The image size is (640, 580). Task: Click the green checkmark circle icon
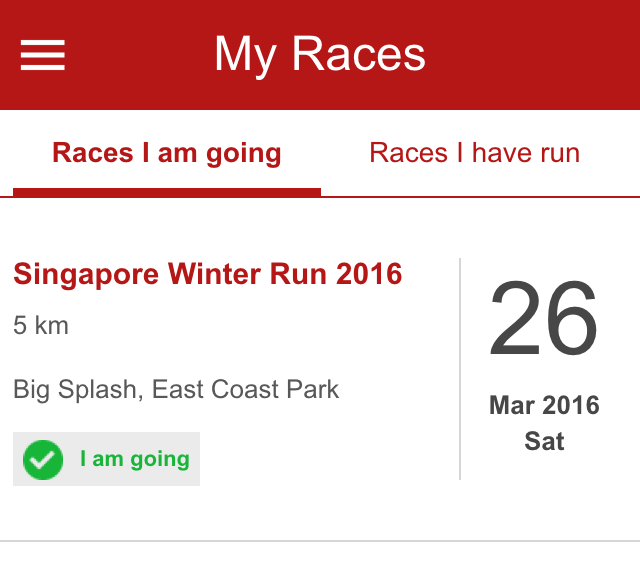point(43,459)
